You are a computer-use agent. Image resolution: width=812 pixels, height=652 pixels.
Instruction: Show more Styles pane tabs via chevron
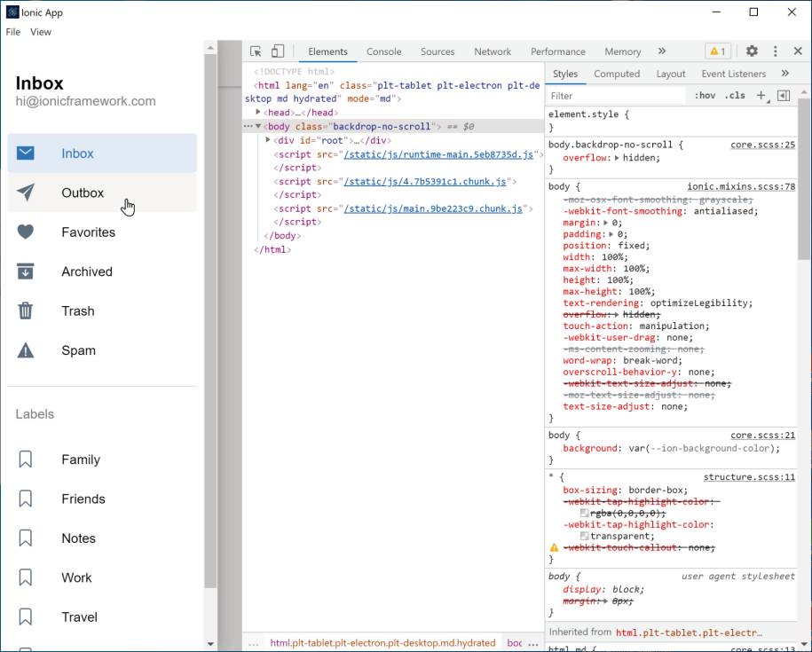[x=785, y=73]
